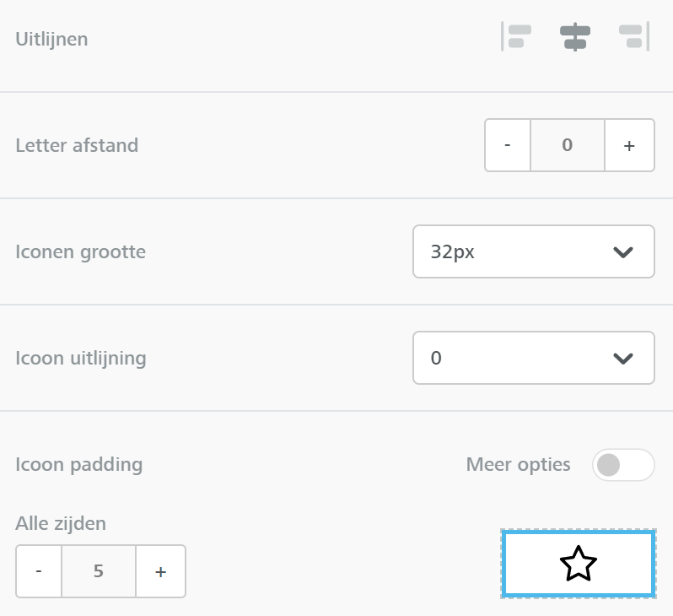Decrease Letter afstand with minus button

point(508,145)
